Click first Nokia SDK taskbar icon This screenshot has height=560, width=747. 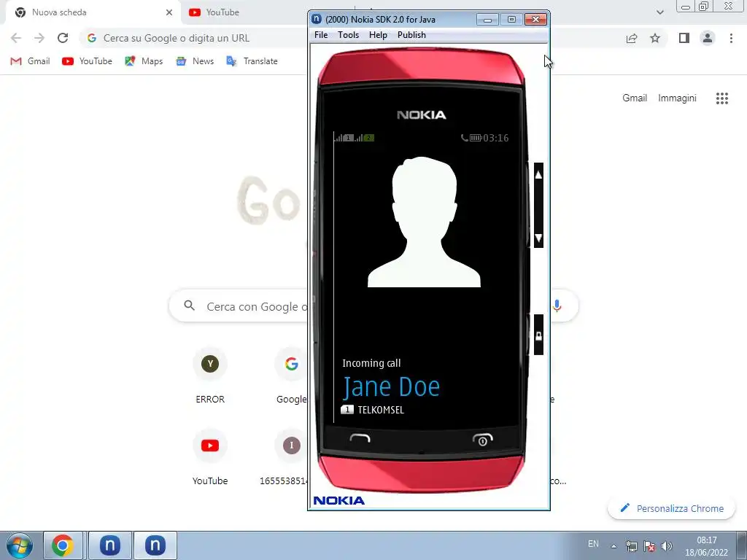(109, 545)
